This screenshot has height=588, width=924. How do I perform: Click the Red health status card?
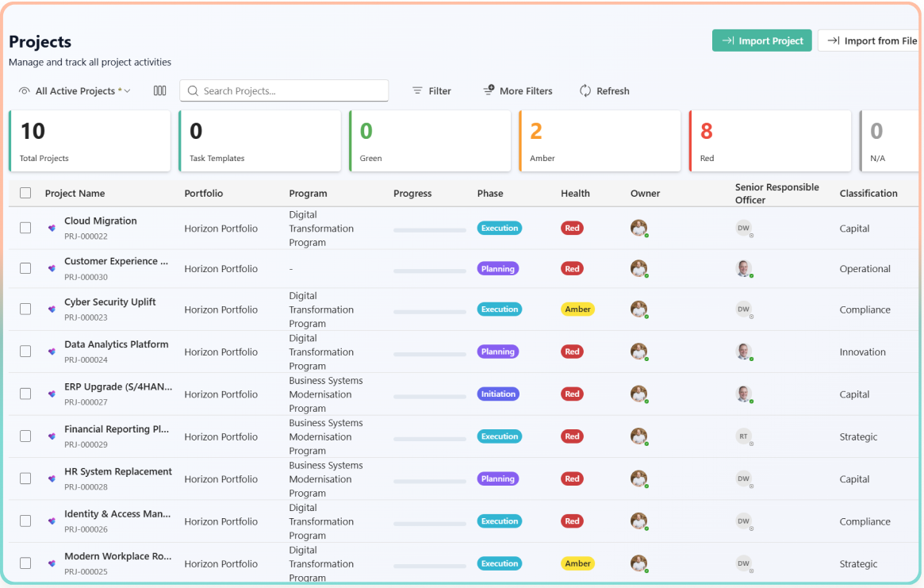tap(769, 140)
